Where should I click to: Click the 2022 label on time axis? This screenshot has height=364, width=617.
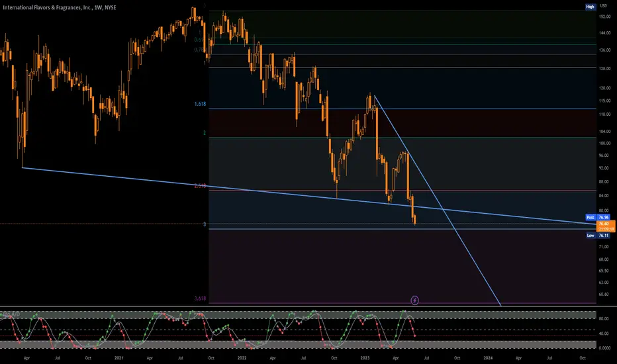[242, 358]
